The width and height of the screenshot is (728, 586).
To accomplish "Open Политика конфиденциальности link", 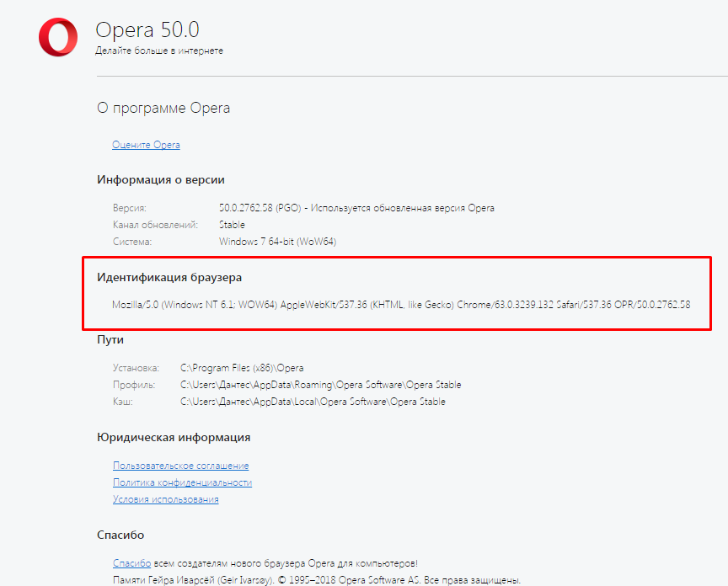I will [182, 482].
